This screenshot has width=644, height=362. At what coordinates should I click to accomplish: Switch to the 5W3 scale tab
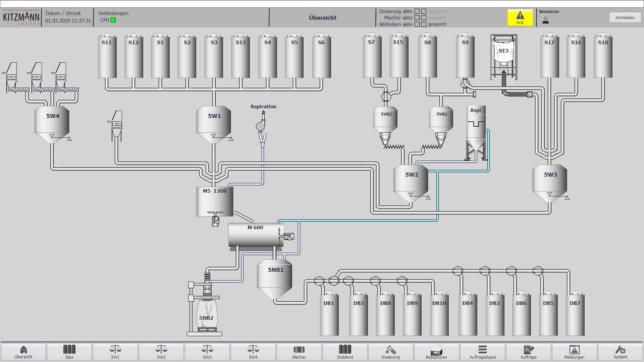pyautogui.click(x=207, y=352)
